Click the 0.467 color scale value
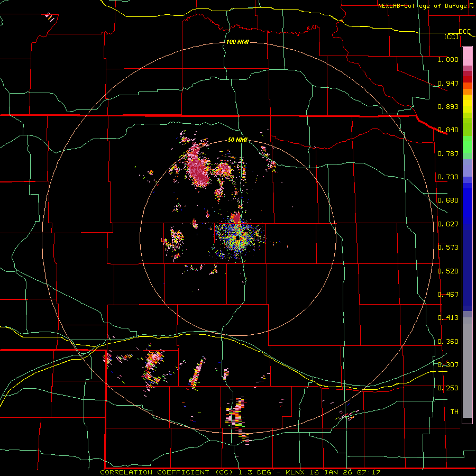 click(x=448, y=295)
